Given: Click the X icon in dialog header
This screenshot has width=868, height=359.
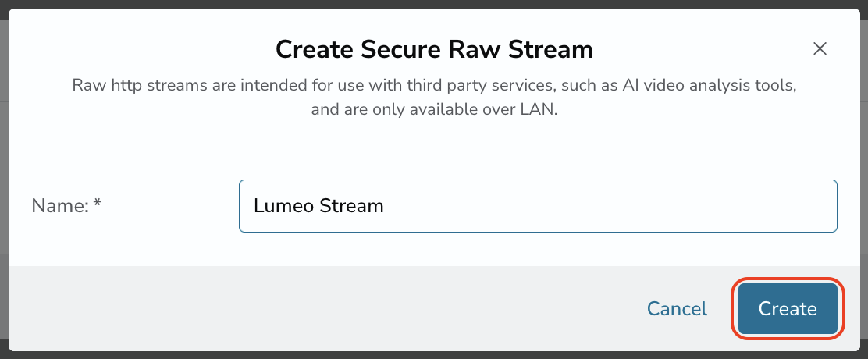Looking at the screenshot, I should (820, 48).
